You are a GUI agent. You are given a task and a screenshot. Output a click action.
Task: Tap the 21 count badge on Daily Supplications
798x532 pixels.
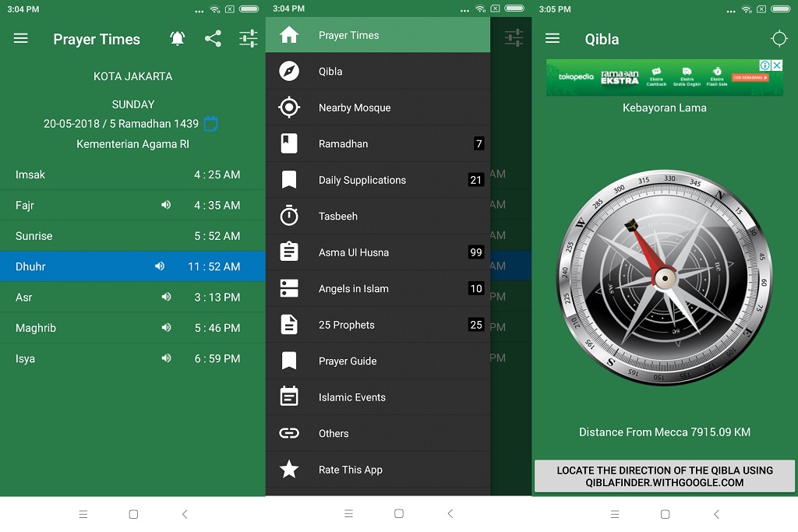[x=476, y=180]
